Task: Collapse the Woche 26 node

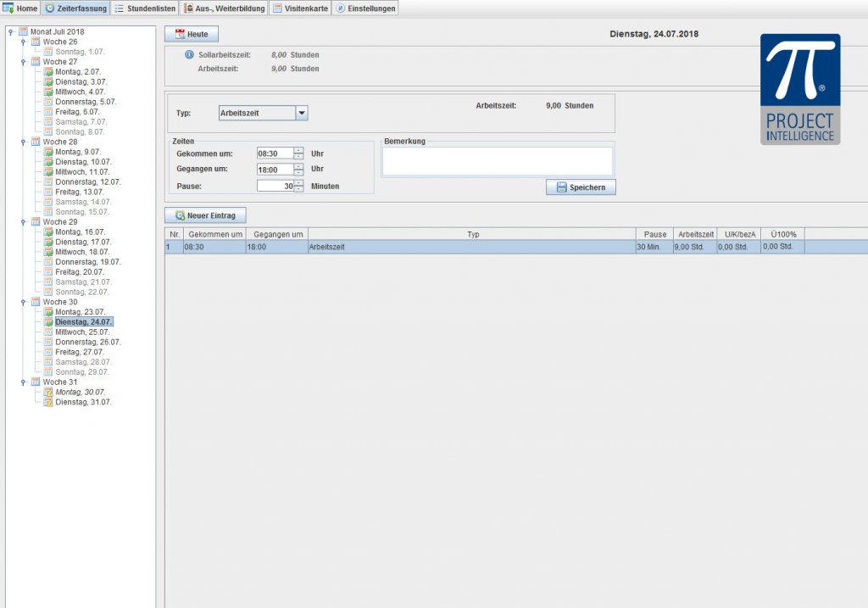Action: point(23,42)
